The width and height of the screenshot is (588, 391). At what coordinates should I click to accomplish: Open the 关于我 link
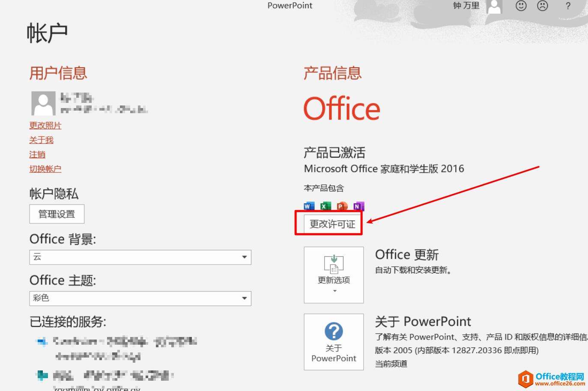(41, 140)
